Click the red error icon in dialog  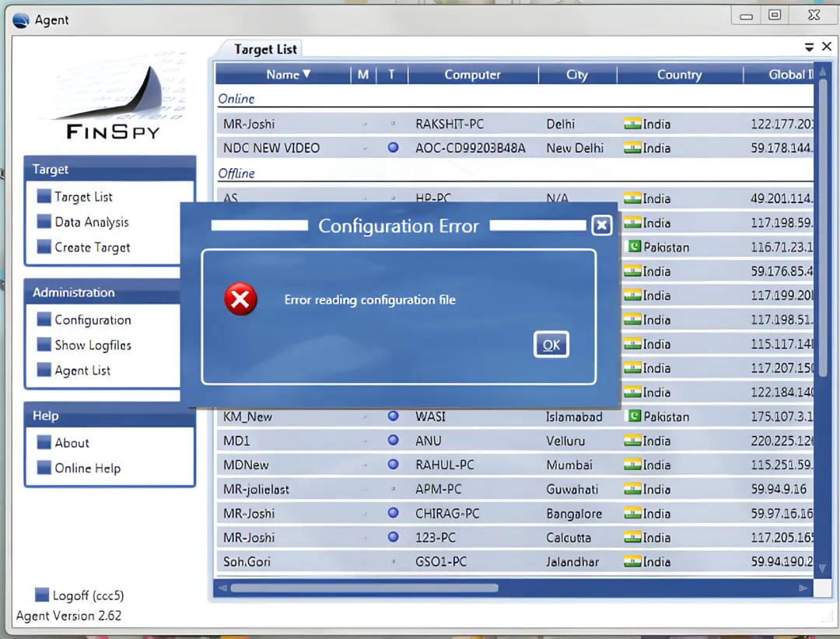point(240,299)
